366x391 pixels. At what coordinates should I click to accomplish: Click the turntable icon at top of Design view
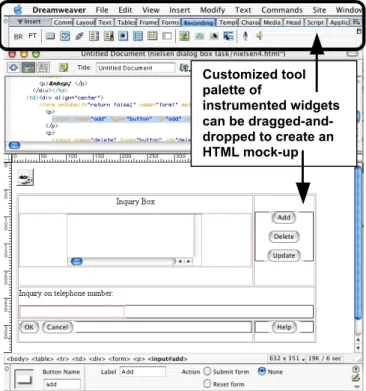pos(25,178)
